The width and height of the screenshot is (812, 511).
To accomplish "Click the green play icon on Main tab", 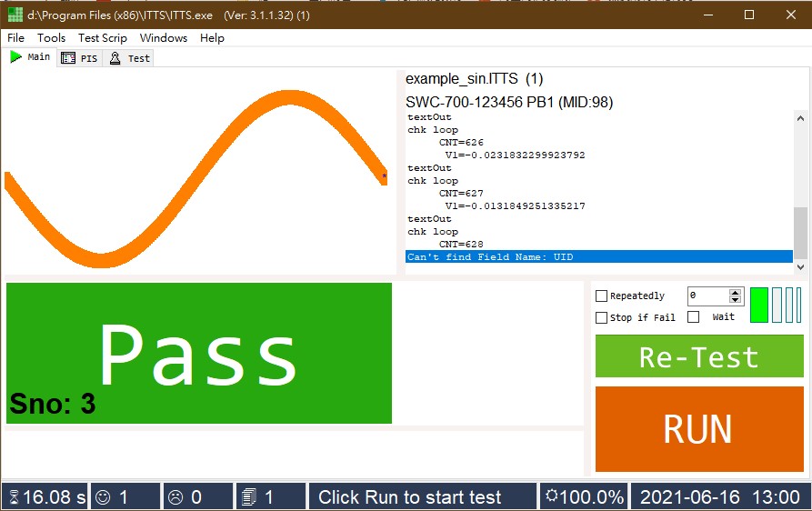I will tap(15, 56).
